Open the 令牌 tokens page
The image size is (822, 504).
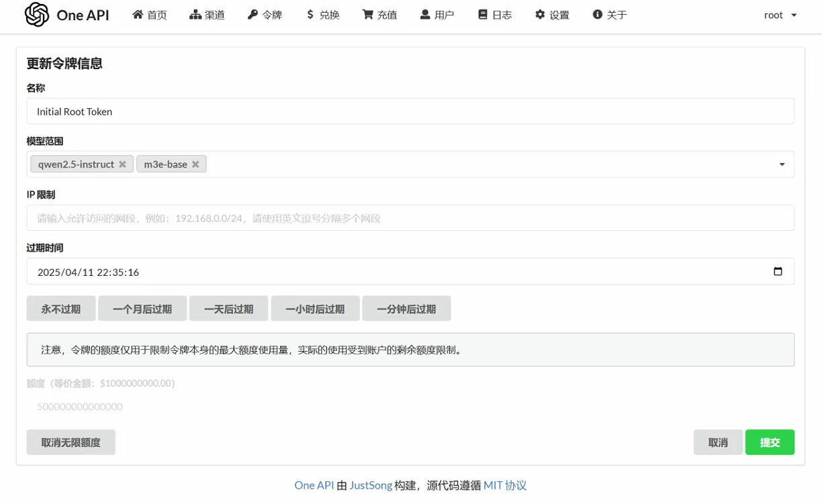(x=265, y=15)
